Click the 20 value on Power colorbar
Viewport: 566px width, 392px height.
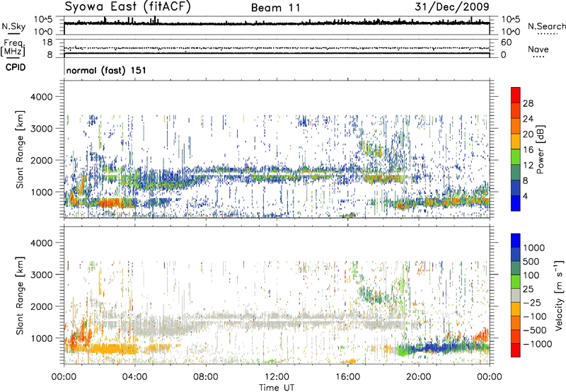[528, 134]
